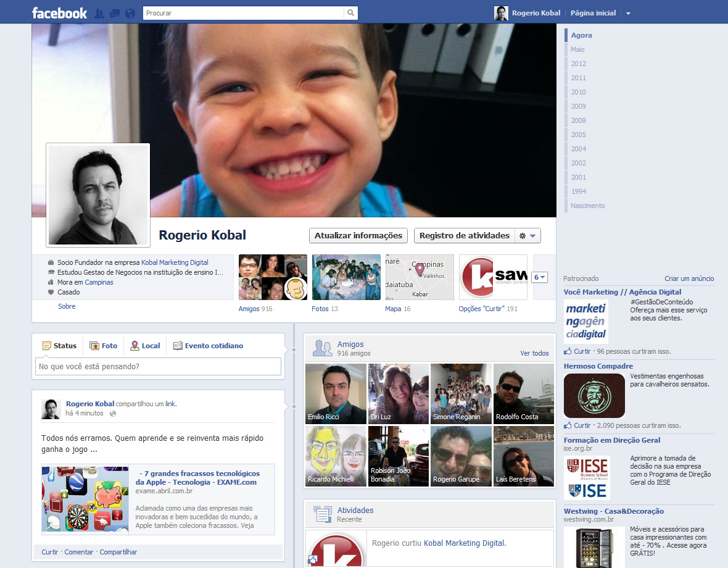Expand the gear dropdown beside Registro de atividades
The image size is (728, 568).
[527, 236]
